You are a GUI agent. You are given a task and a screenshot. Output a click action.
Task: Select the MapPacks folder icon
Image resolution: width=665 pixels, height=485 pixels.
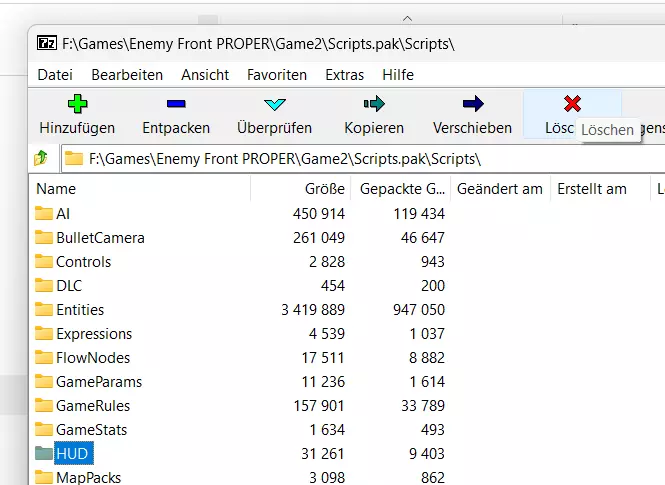coord(44,478)
